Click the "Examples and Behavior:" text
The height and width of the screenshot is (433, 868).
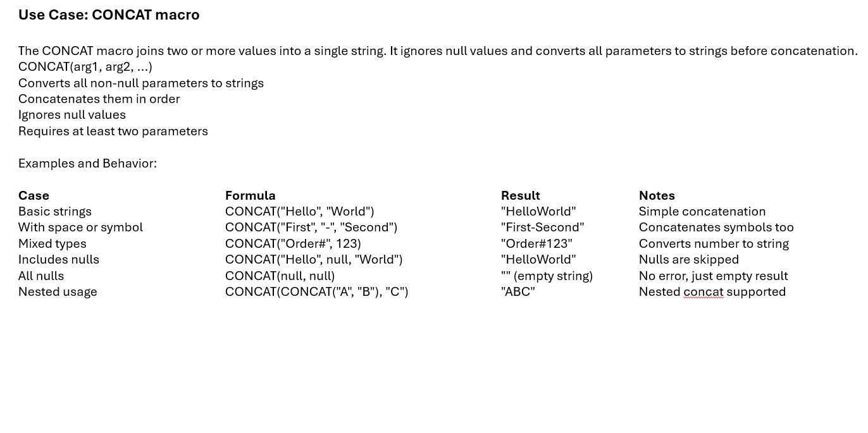pos(87,163)
